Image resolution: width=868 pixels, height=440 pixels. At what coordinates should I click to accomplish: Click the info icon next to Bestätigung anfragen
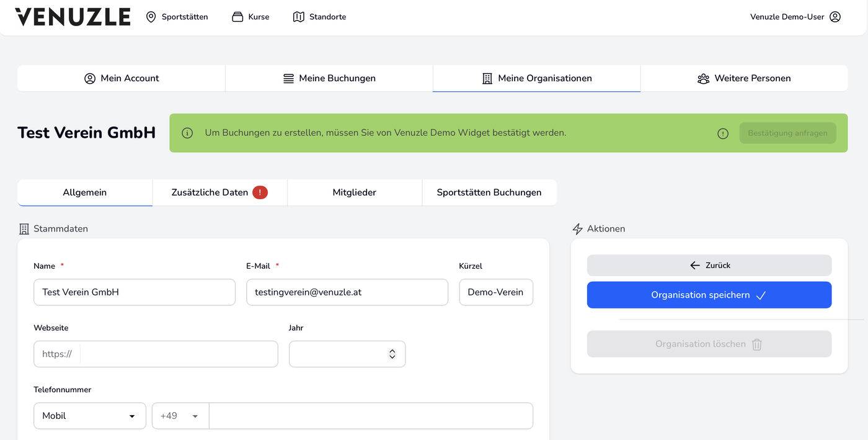pyautogui.click(x=723, y=133)
